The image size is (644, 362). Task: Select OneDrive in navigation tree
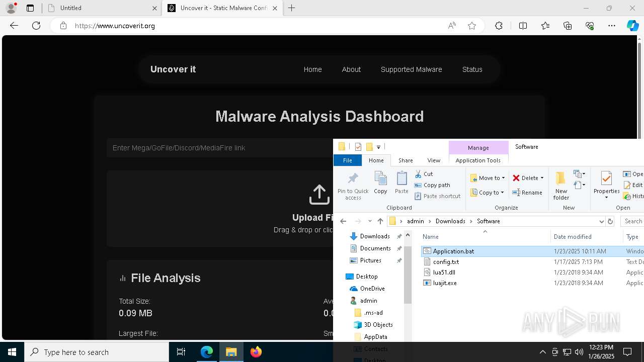pyautogui.click(x=372, y=289)
